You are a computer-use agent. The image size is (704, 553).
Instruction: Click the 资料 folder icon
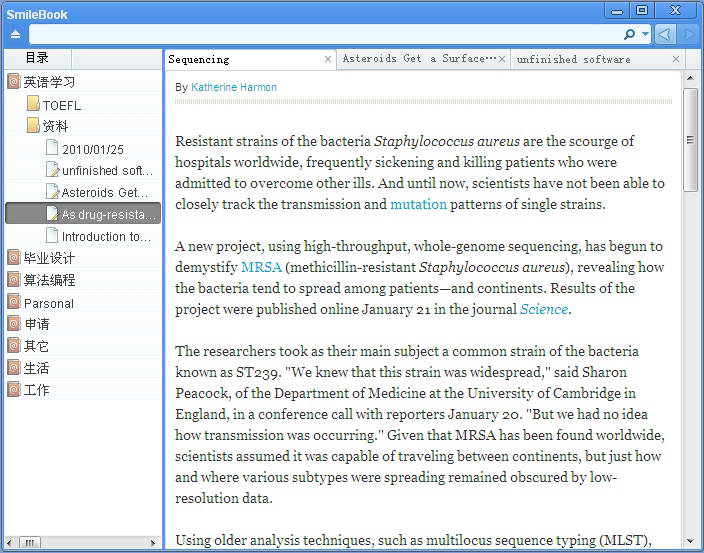coord(33,125)
